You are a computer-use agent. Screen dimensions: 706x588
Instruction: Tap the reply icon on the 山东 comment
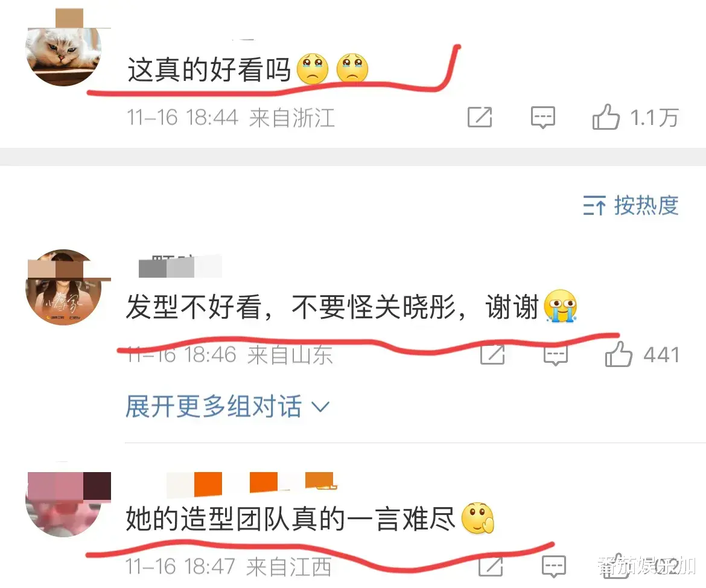point(556,355)
